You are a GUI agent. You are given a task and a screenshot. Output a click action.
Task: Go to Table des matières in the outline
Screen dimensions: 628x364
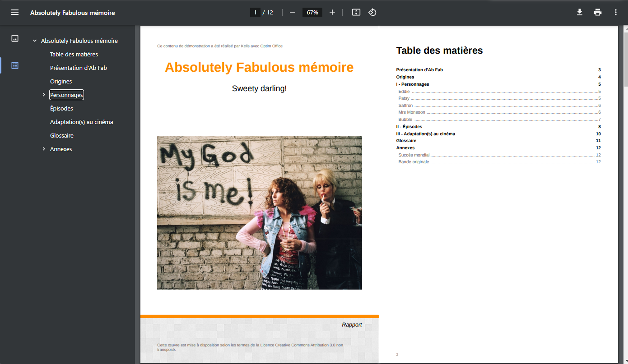[x=74, y=55]
